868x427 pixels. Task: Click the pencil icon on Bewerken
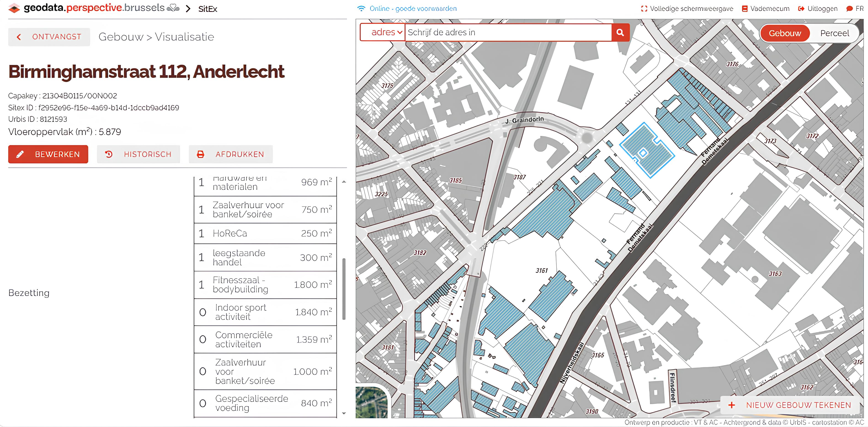click(x=20, y=154)
